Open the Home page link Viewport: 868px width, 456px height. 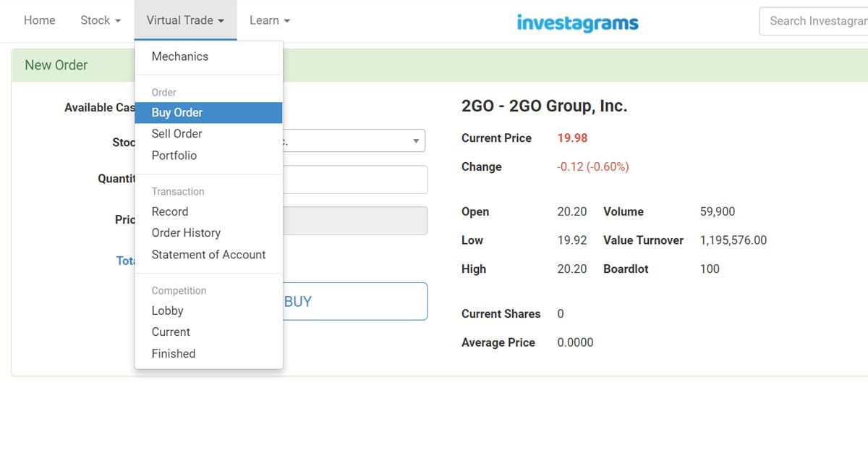[40, 20]
